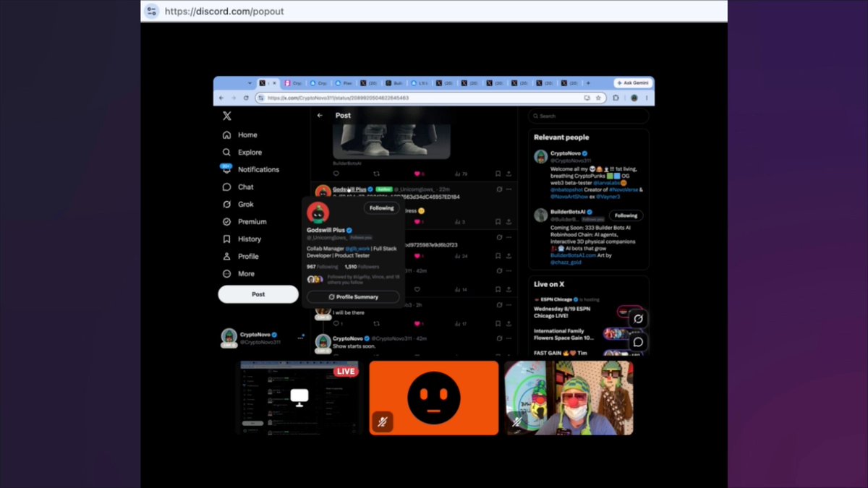868x488 pixels.
Task: Toggle Following on Godswill Pius hover card
Action: (x=381, y=208)
